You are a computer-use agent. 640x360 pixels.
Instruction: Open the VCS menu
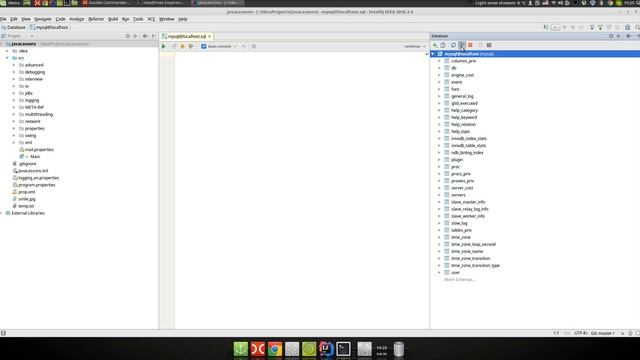click(151, 19)
